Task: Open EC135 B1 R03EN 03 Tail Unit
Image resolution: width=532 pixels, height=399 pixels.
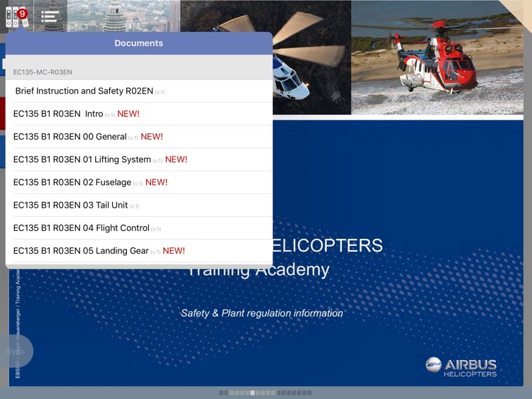Action: pyautogui.click(x=139, y=205)
